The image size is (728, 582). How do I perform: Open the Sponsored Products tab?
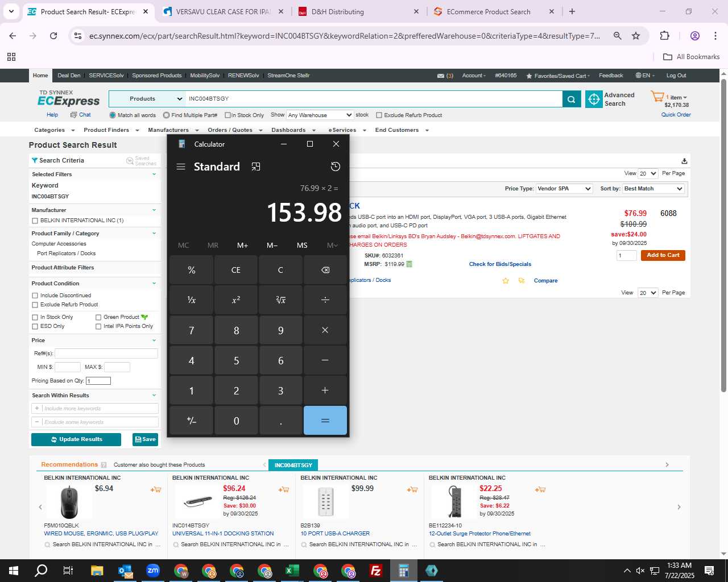[157, 76]
